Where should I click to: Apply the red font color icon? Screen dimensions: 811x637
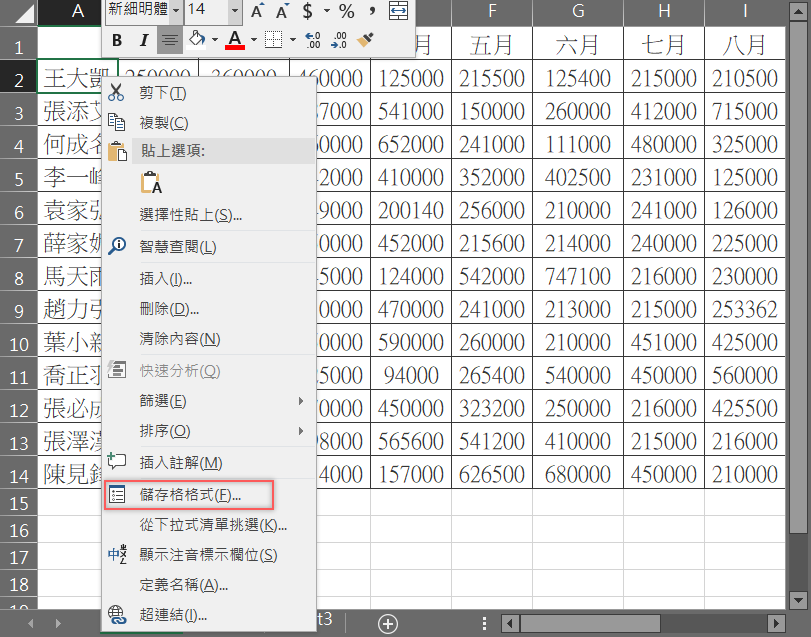tap(233, 39)
